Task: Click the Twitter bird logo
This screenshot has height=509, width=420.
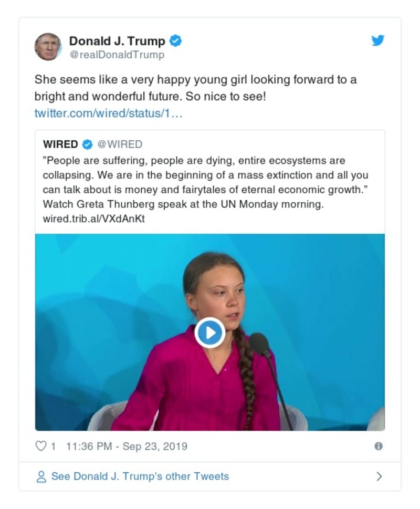Action: (x=378, y=40)
